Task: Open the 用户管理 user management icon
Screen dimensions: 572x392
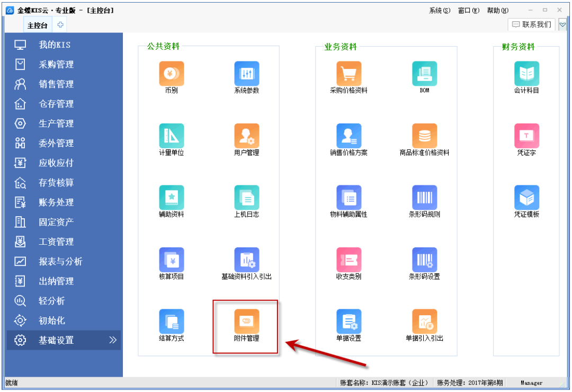Action: tap(247, 136)
